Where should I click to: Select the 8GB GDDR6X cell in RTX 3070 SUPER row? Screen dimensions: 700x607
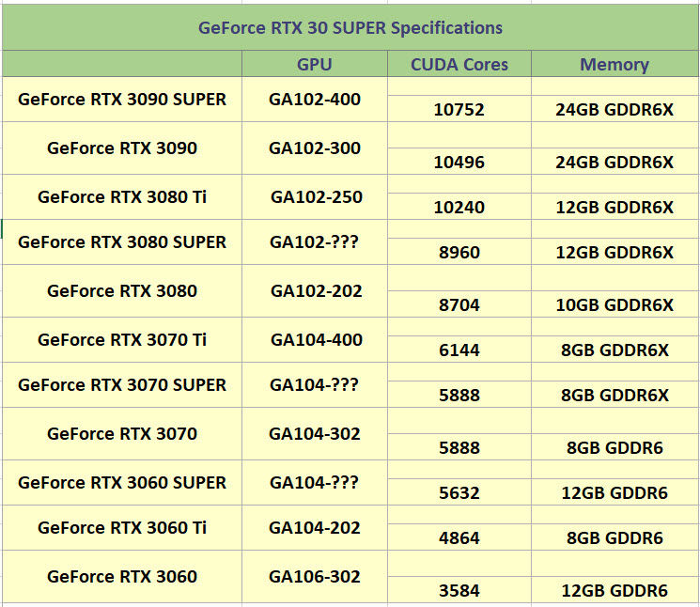[614, 395]
